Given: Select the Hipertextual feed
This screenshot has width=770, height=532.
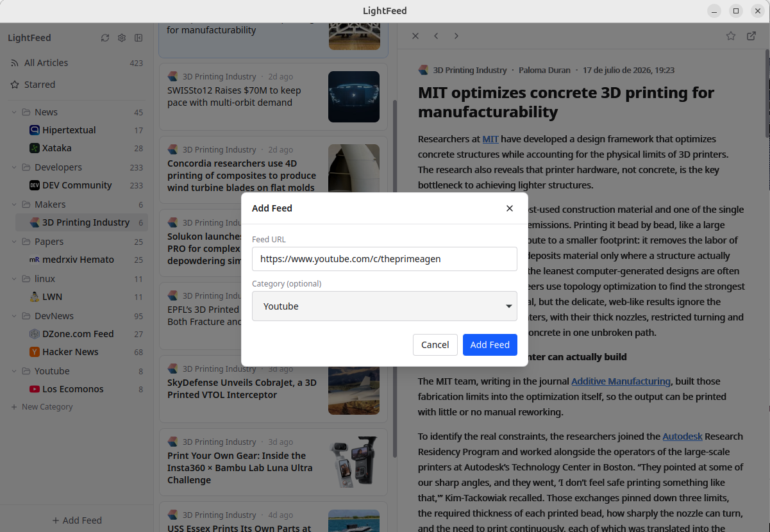Looking at the screenshot, I should point(81,130).
